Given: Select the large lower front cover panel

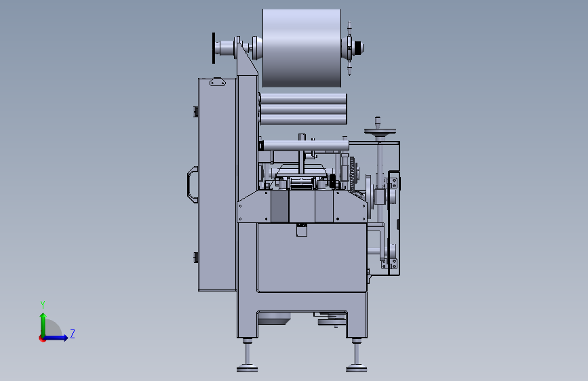Looking at the screenshot, I should (312, 257).
